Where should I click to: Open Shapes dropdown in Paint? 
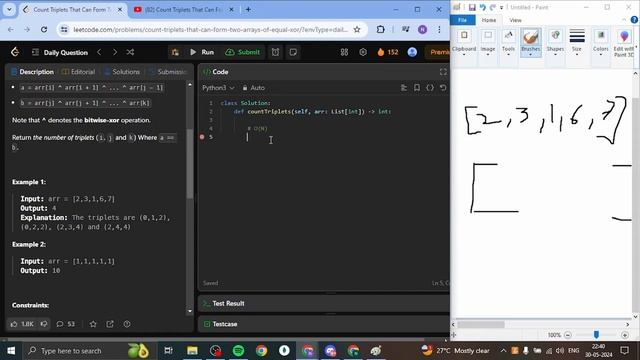[x=555, y=42]
